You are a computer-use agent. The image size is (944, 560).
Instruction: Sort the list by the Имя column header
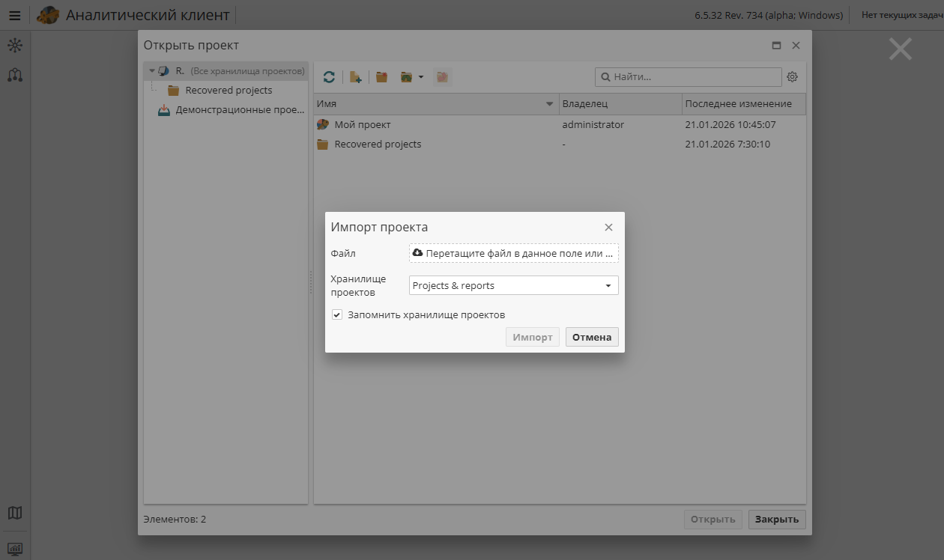[435, 103]
